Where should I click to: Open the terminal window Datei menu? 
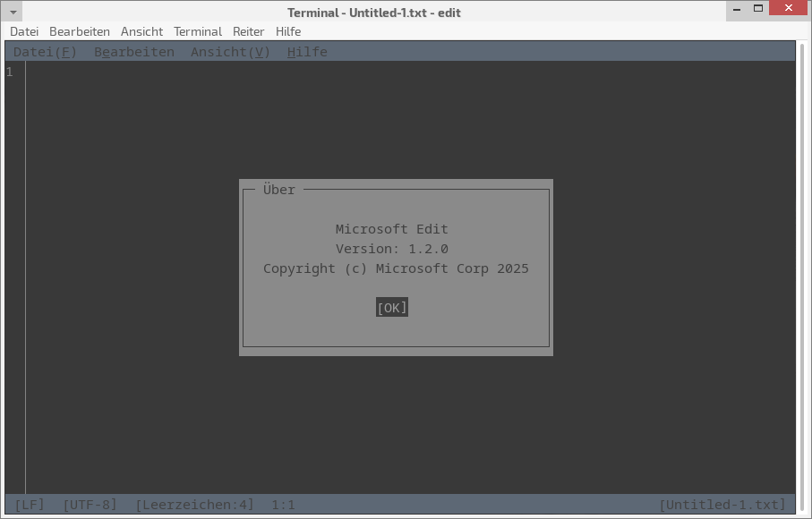click(x=24, y=31)
